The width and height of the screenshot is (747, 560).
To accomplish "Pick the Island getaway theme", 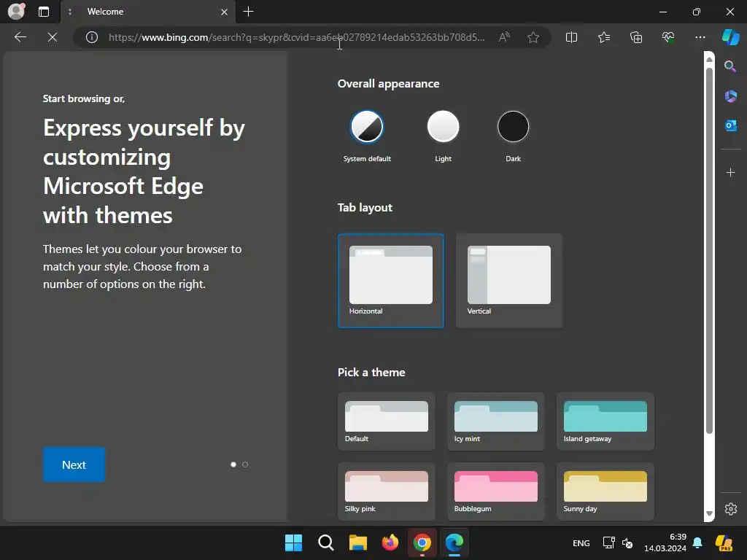I will point(605,421).
